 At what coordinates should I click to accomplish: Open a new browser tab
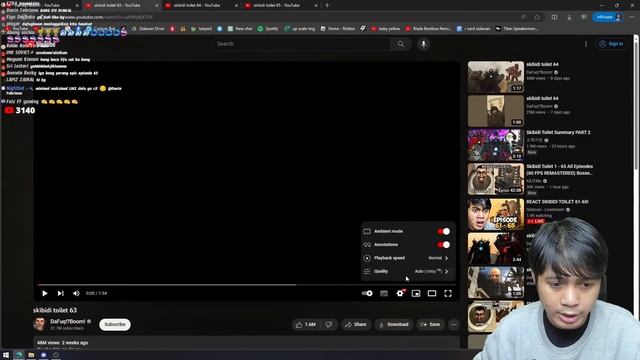tap(327, 5)
